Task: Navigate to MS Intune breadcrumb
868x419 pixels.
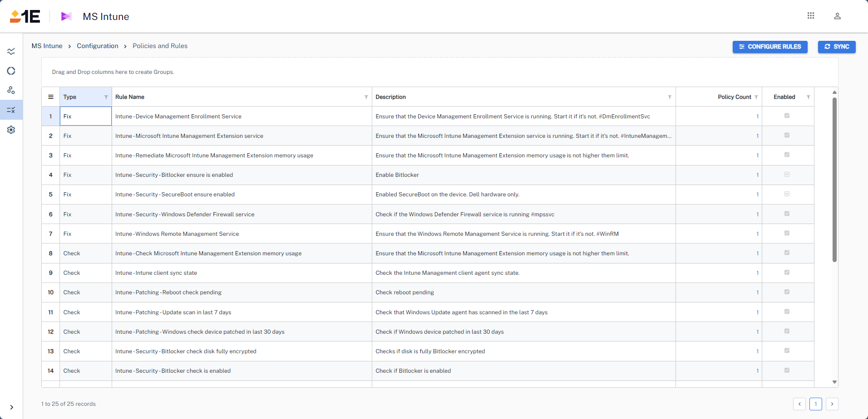Action: click(47, 46)
